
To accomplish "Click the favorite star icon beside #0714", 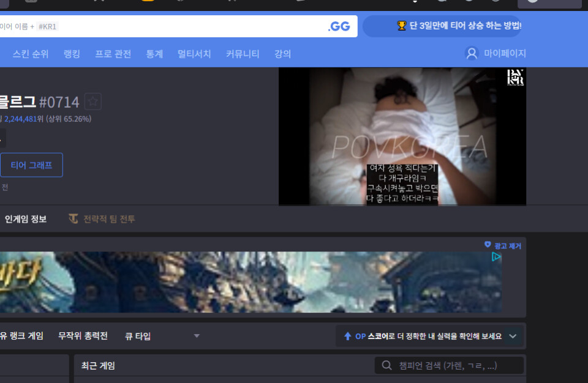I will point(92,102).
